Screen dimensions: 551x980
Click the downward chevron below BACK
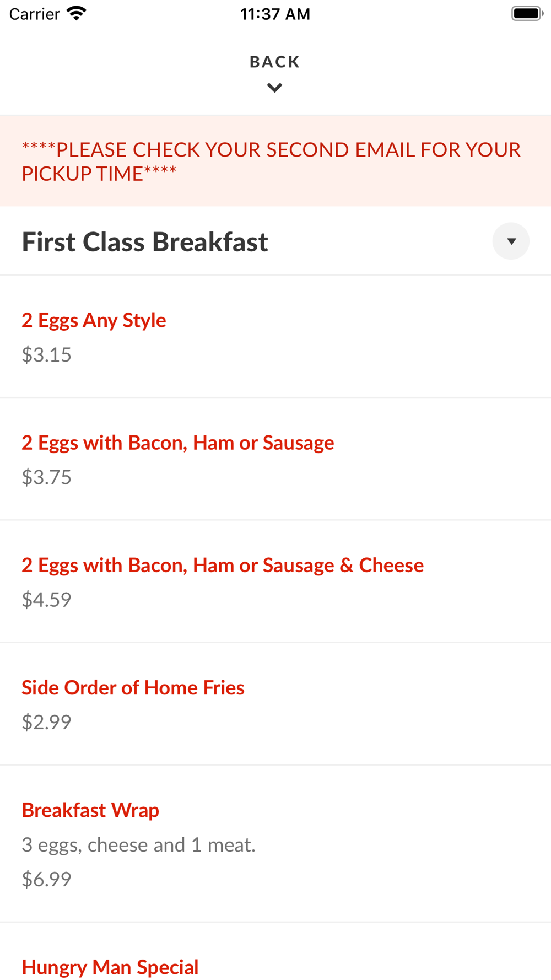pos(274,88)
